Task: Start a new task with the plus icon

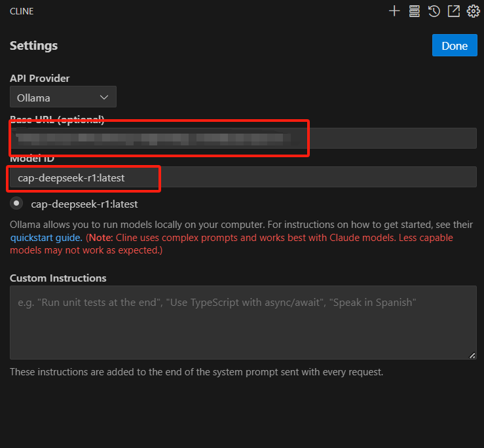Action: pos(394,11)
